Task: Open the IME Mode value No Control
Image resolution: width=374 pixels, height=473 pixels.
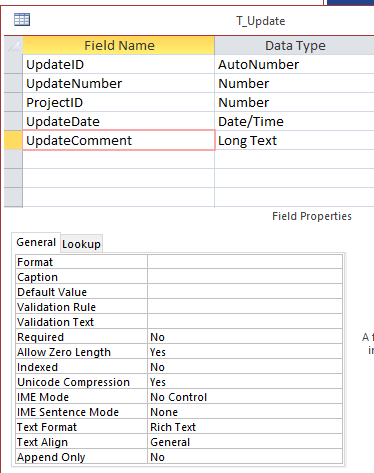Action: 245,397
